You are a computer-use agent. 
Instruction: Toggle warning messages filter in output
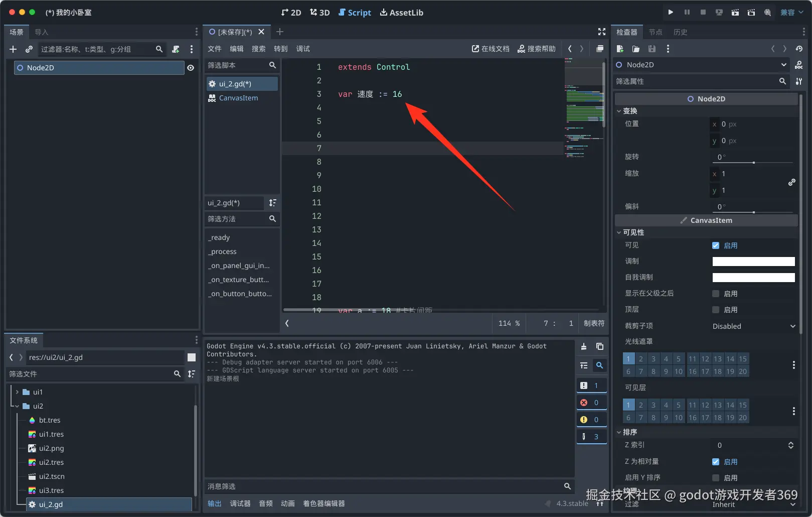pos(592,420)
